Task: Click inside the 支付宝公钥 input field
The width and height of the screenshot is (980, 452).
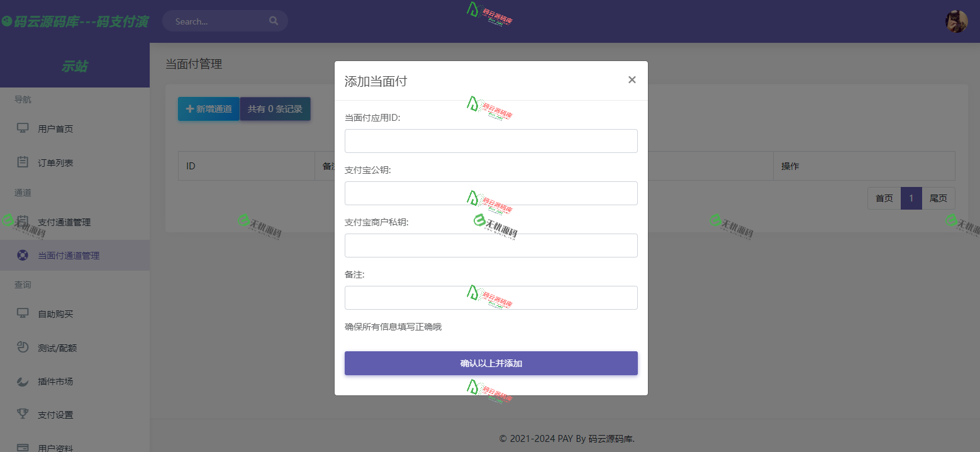Action: 491,193
